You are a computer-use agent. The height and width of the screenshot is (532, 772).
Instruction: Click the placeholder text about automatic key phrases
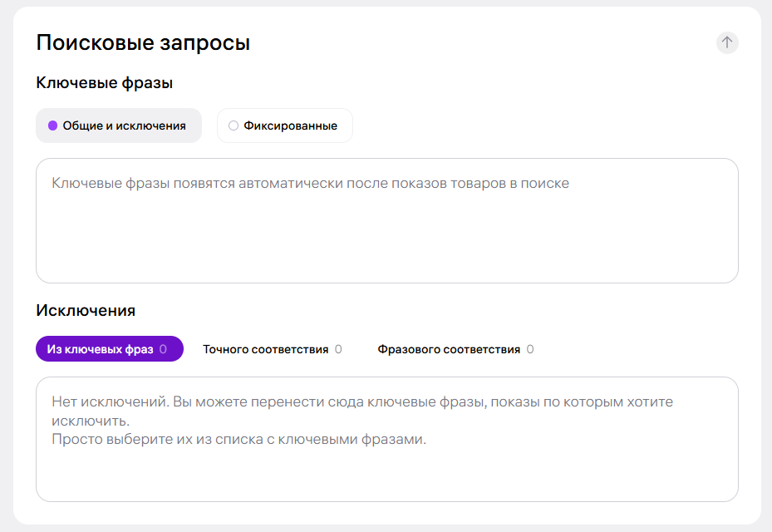(310, 183)
